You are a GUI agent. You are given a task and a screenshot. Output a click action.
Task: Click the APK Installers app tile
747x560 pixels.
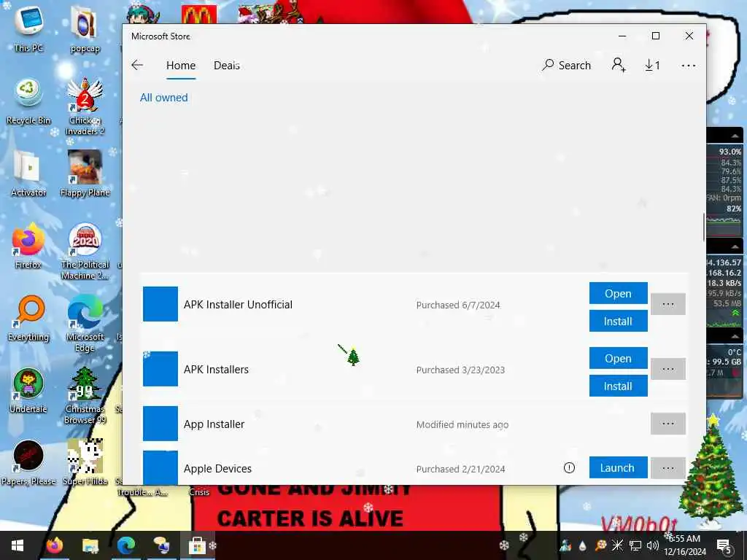(x=160, y=369)
